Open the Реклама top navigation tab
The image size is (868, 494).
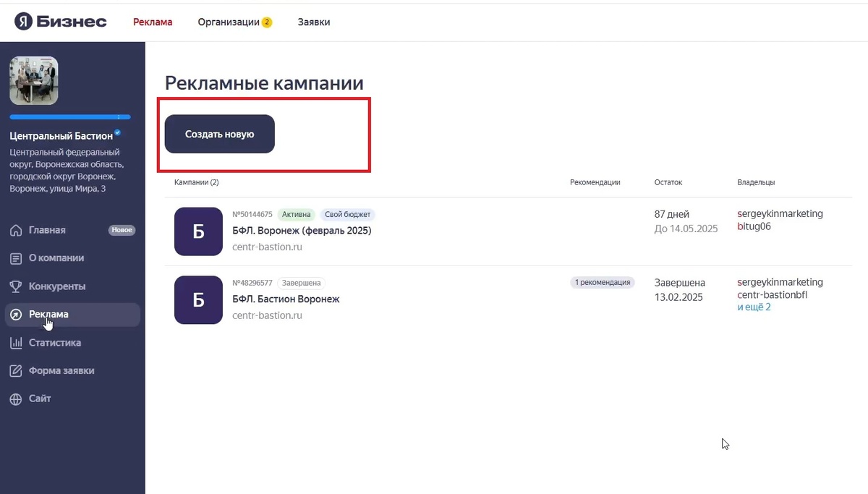click(153, 22)
